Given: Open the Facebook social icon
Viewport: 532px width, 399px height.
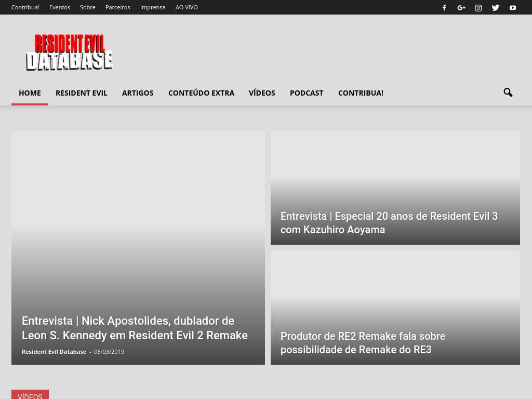Looking at the screenshot, I should click(x=444, y=8).
